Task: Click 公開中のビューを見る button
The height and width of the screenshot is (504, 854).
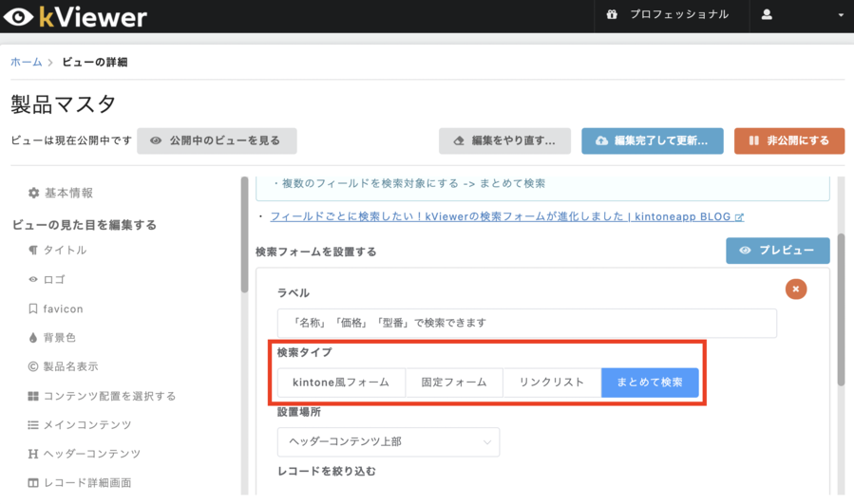Action: pyautogui.click(x=217, y=141)
